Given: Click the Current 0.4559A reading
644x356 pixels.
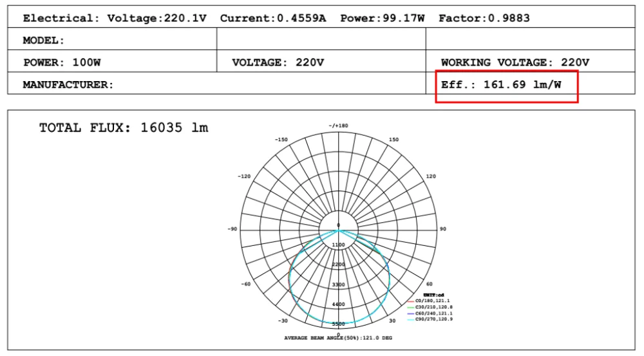Looking at the screenshot, I should 272,18.
